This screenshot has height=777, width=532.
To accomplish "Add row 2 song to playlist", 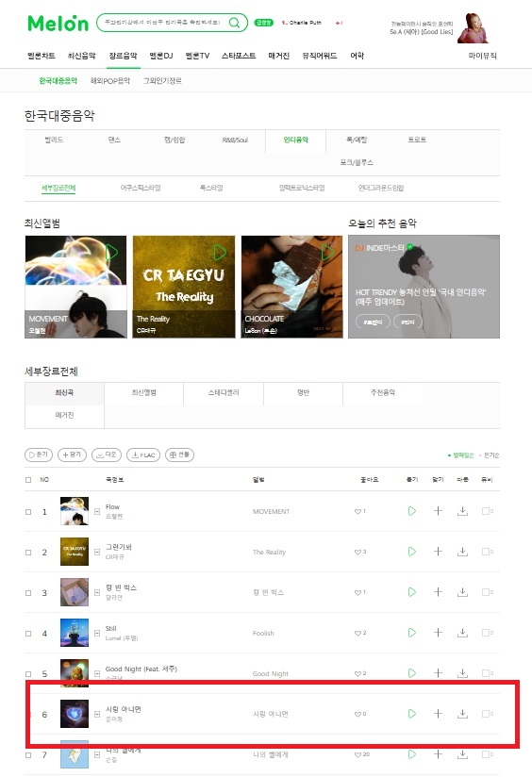I will pyautogui.click(x=438, y=552).
